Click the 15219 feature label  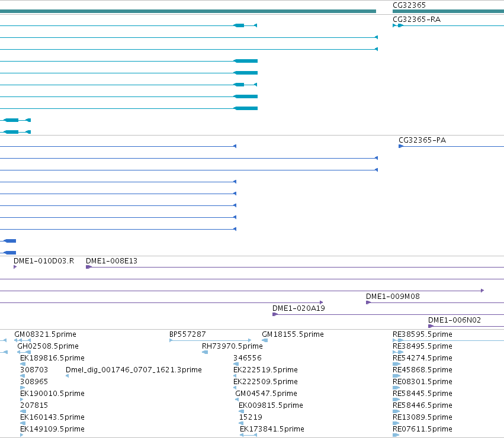pos(251,417)
